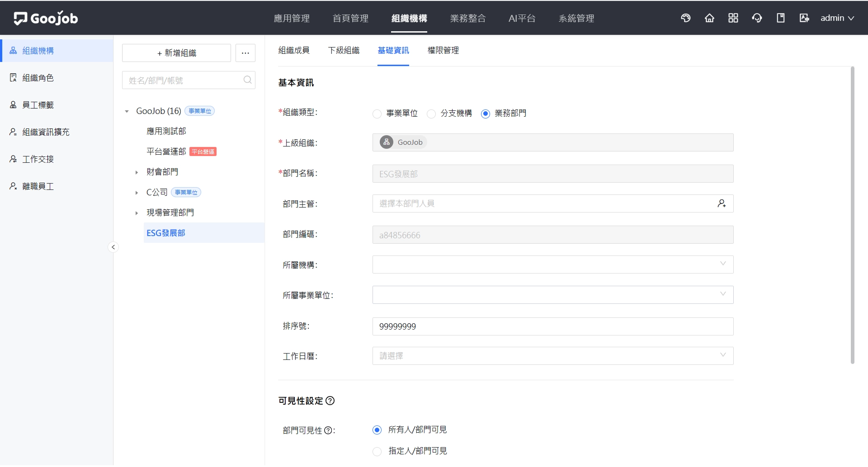This screenshot has width=868, height=467.
Task: Go to home via house icon
Action: coord(709,18)
